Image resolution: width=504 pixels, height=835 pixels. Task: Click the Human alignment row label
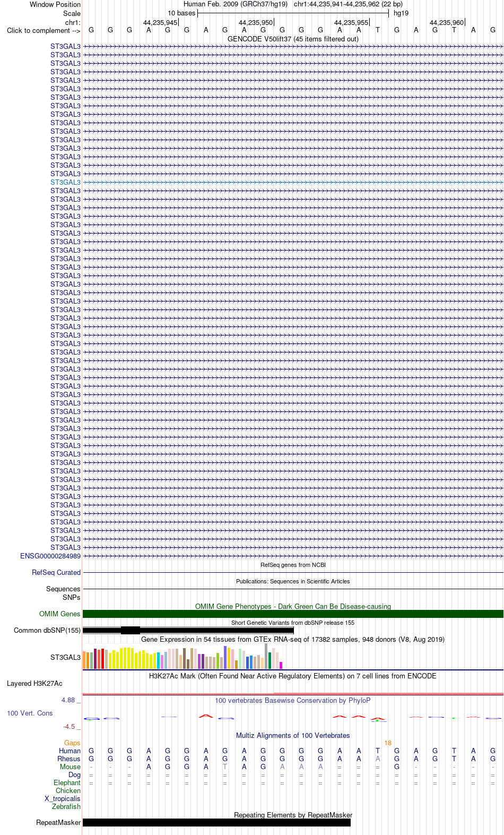point(69,751)
